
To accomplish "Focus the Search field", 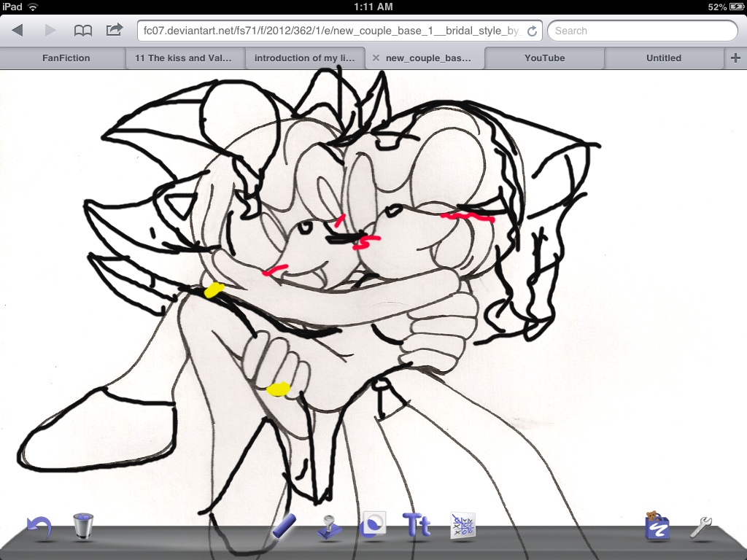I will coord(642,31).
